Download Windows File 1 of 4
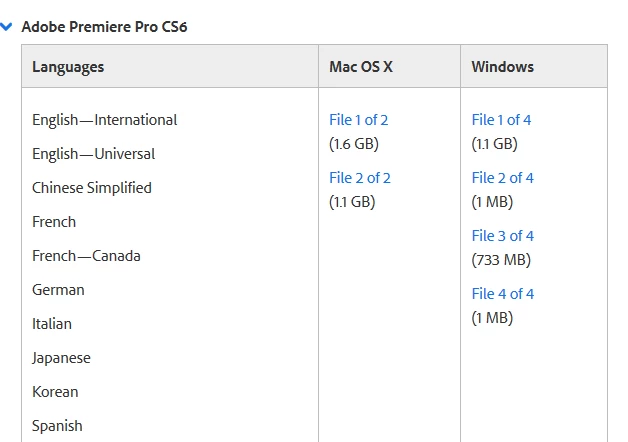Screen dimensions: 628x442 click(x=501, y=120)
